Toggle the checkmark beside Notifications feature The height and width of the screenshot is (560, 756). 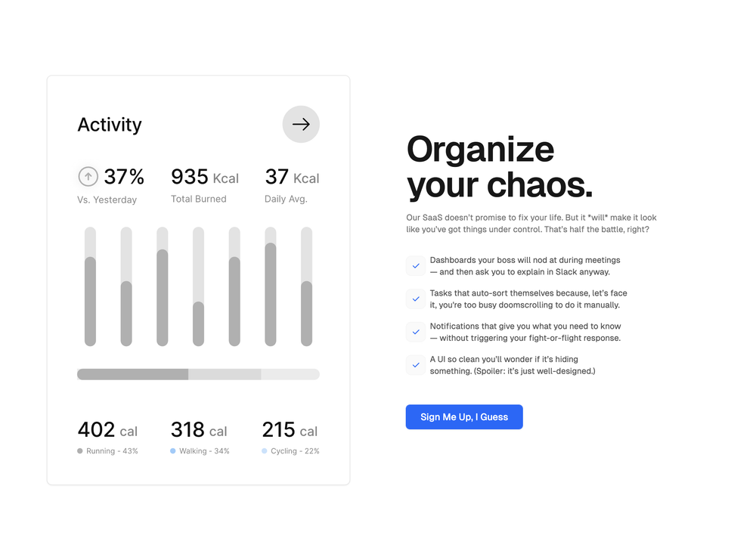tap(416, 332)
